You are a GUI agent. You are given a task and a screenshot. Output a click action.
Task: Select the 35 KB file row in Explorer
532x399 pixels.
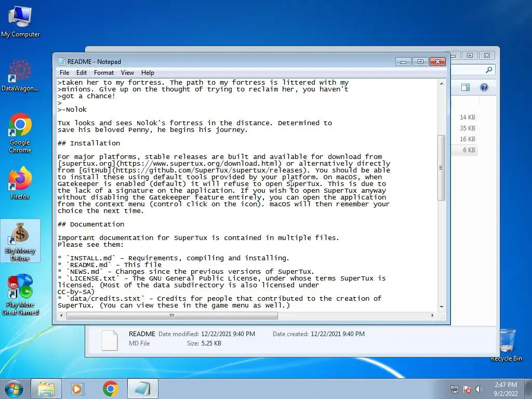click(464, 128)
